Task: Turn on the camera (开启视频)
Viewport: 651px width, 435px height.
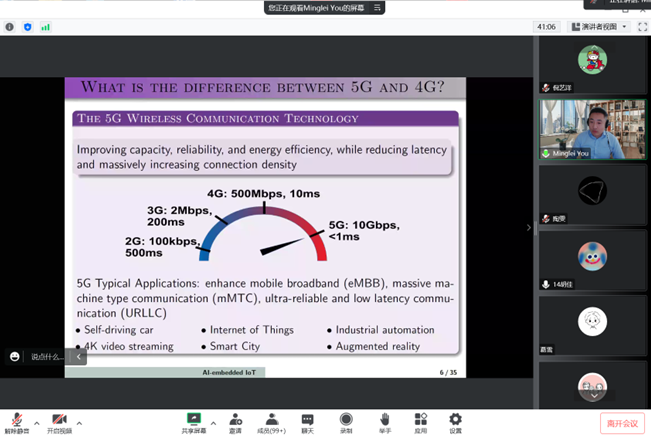Action: coord(59,420)
